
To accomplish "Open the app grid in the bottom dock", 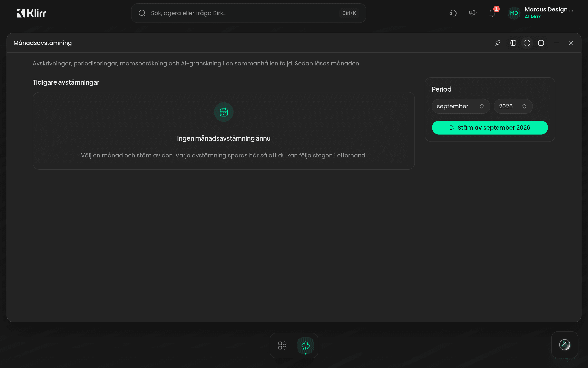I will coord(282,345).
